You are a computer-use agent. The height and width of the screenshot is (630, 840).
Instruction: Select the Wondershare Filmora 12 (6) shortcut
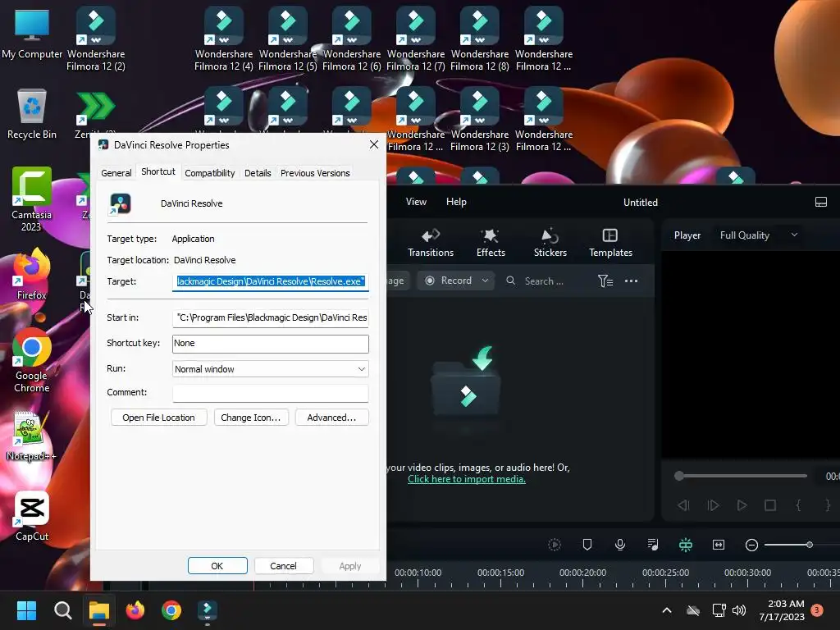352,39
